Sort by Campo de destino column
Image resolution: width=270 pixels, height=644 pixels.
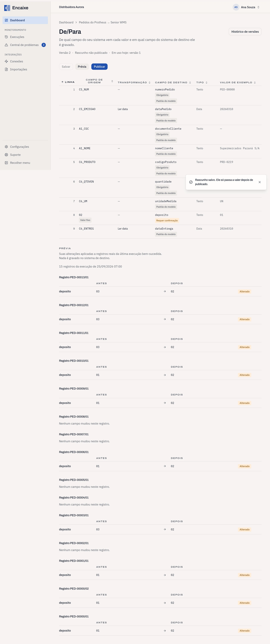(x=173, y=83)
